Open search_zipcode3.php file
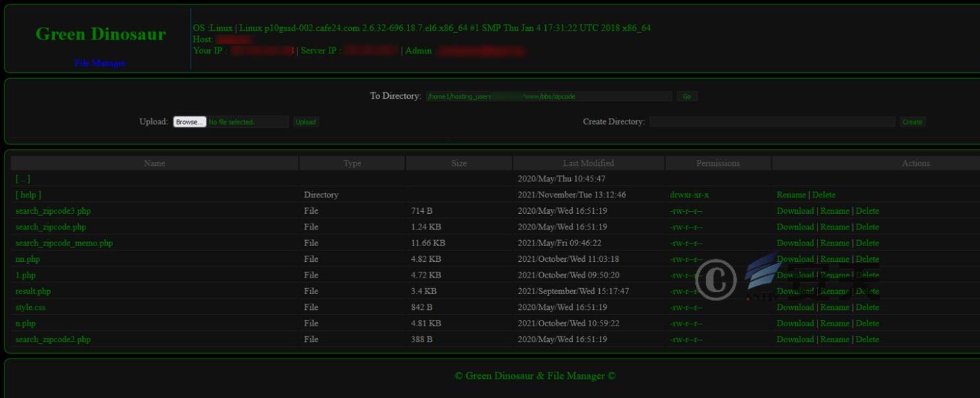Viewport: 980px width, 398px height. pyautogui.click(x=53, y=211)
